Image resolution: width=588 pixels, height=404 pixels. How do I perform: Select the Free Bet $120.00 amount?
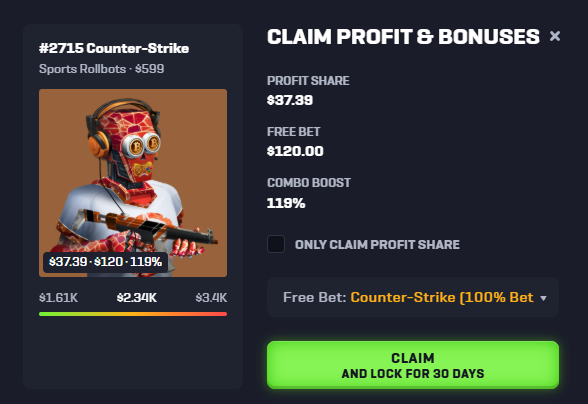coord(295,151)
